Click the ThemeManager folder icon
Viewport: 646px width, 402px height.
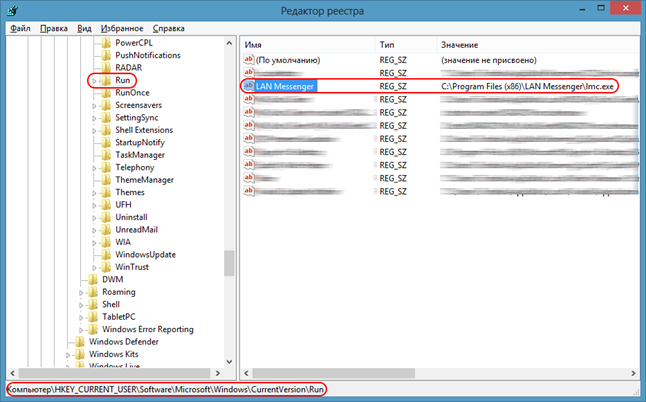coord(106,180)
